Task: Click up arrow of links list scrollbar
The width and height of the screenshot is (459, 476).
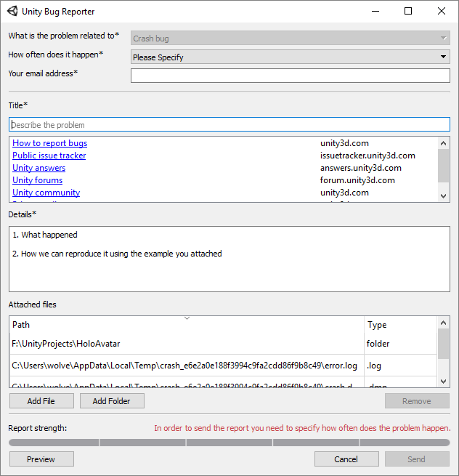Action: pyautogui.click(x=443, y=143)
